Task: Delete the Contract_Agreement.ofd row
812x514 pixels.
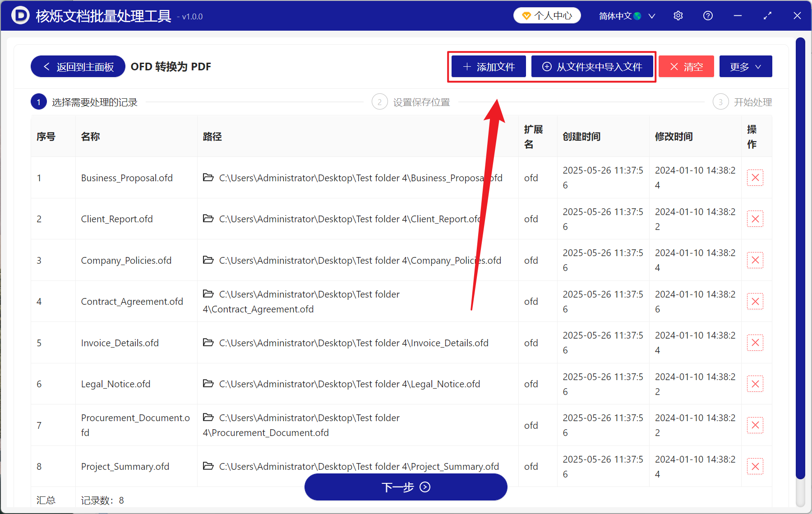Action: (755, 302)
